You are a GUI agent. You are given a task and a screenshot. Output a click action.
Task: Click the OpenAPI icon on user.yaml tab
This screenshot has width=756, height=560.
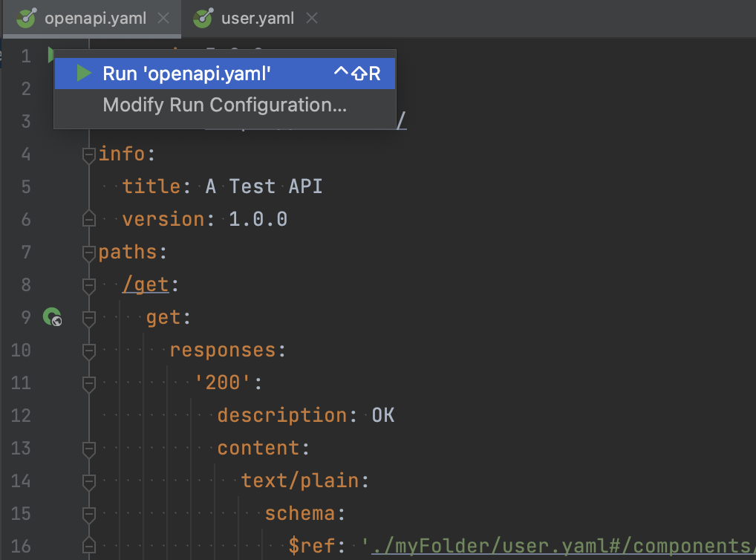pos(203,19)
